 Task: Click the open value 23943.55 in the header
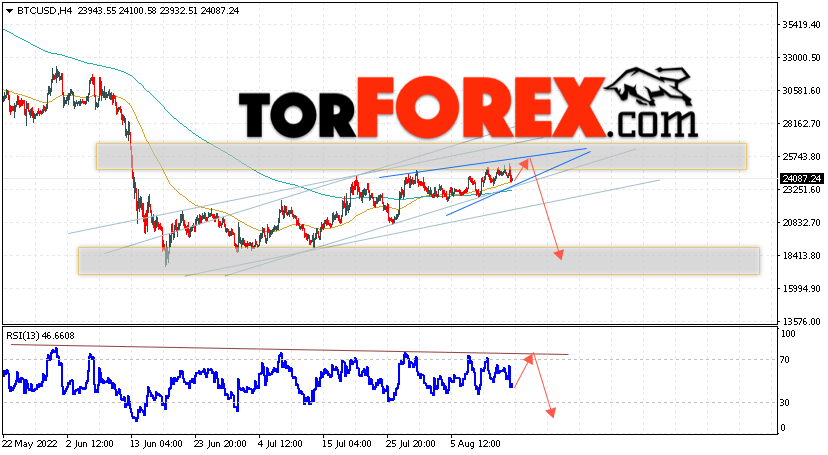tap(97, 11)
